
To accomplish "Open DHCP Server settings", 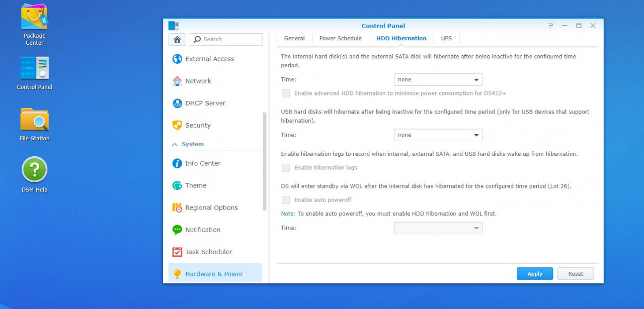I will click(204, 103).
